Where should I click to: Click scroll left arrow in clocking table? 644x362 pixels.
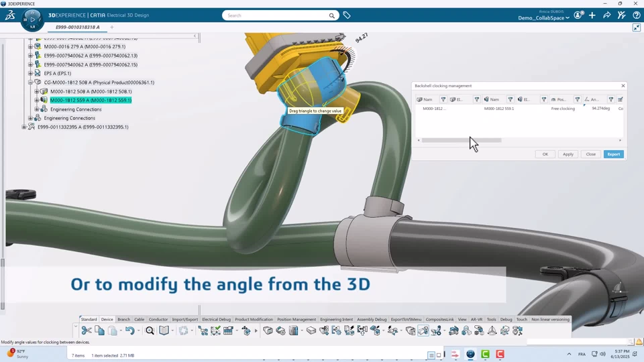(x=419, y=140)
